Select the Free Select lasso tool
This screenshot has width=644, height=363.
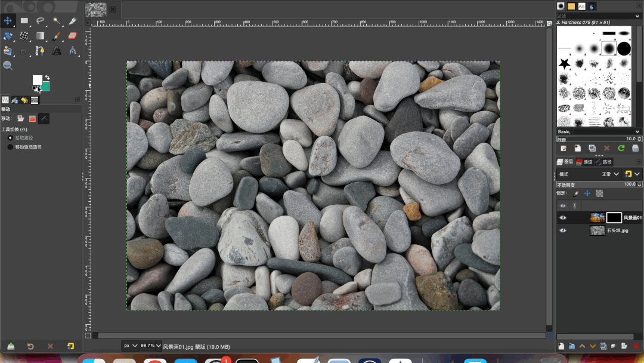click(x=41, y=21)
